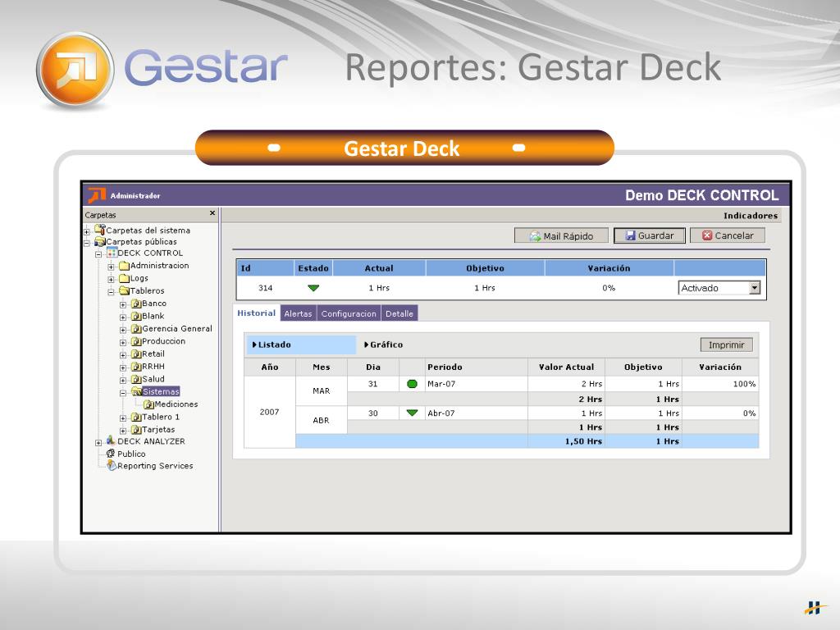840x630 pixels.
Task: Click the Banco board folder icon
Action: (136, 304)
